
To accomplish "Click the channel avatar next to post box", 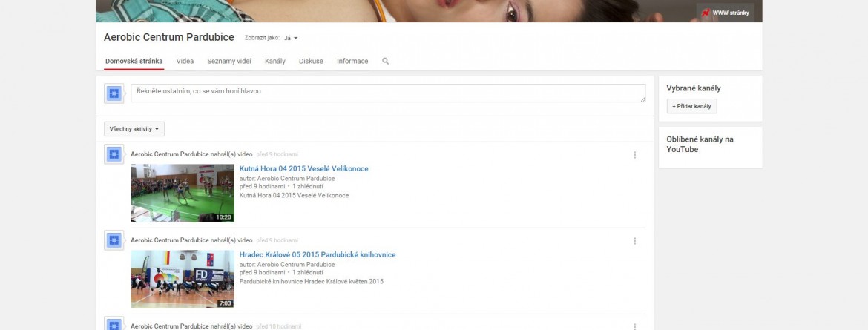I will click(x=114, y=93).
